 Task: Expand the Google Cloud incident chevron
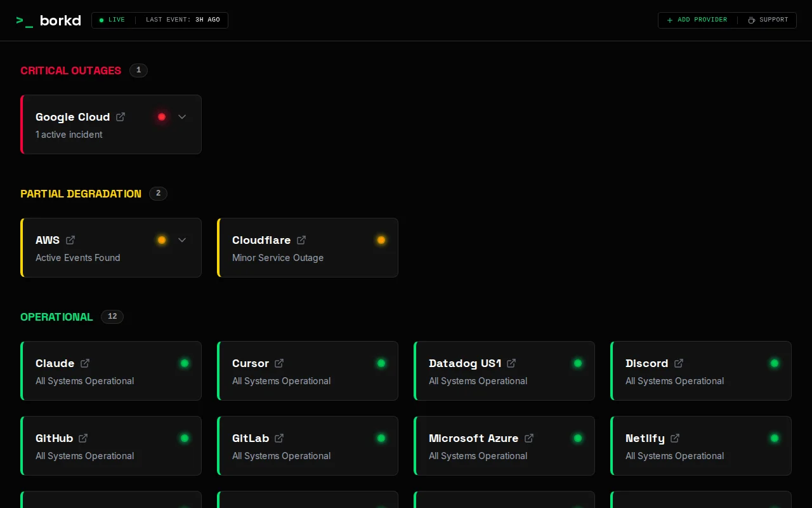coord(182,117)
